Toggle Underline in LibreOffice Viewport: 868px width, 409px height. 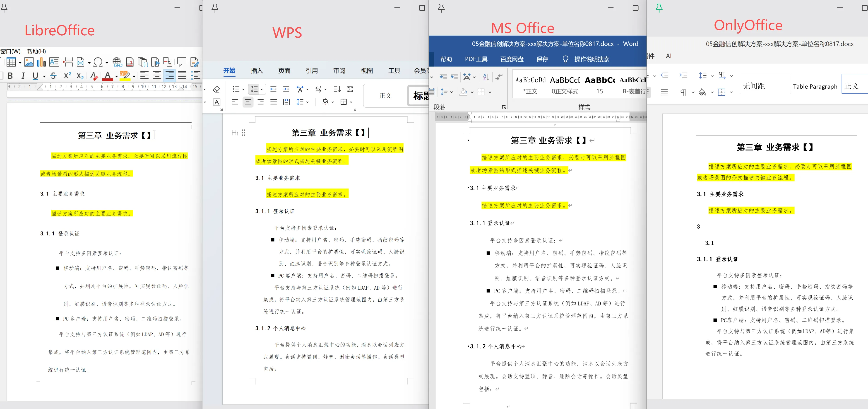35,76
